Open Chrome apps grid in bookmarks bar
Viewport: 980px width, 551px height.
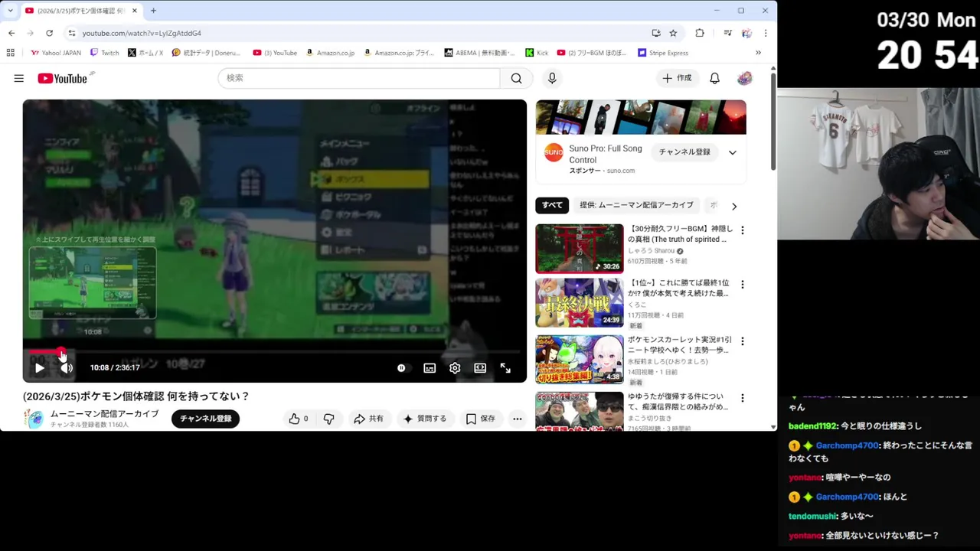coord(11,53)
